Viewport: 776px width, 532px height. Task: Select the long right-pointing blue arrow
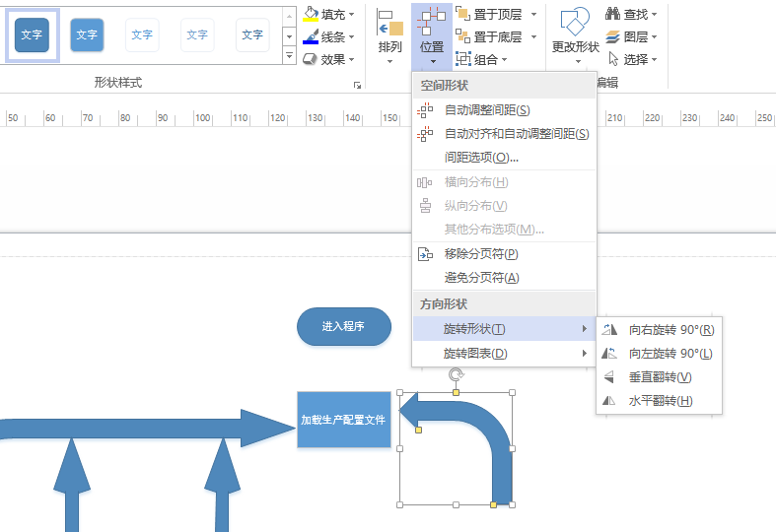[x=149, y=429]
